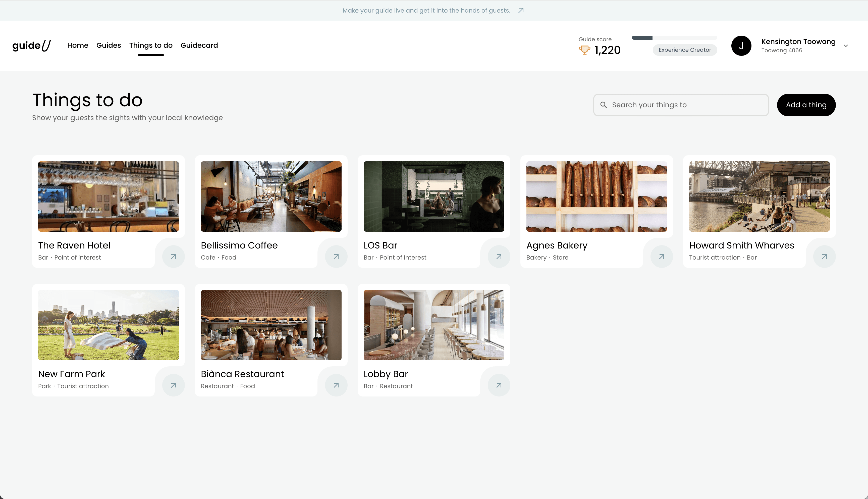Click the Guide score trophy icon
868x499 pixels.
click(584, 50)
